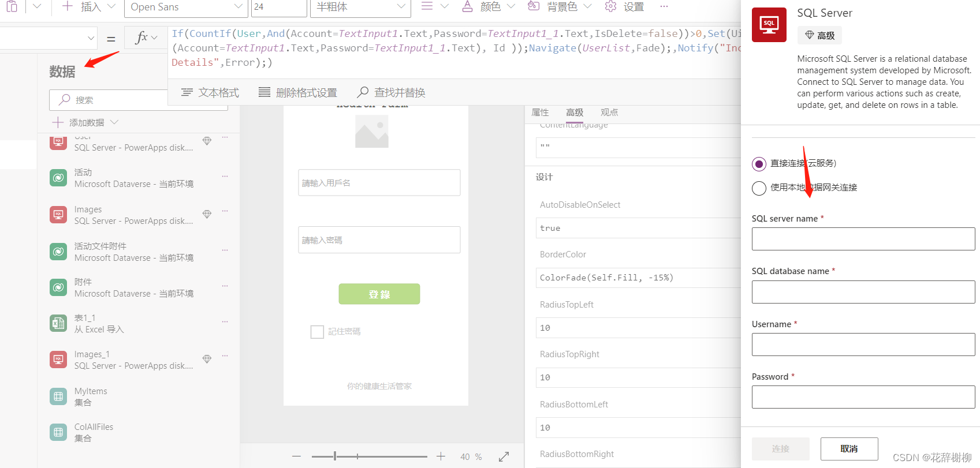Viewport: 980px width, 468px height.
Task: Select 使用本地数据网关连接 radio option
Action: (x=759, y=188)
